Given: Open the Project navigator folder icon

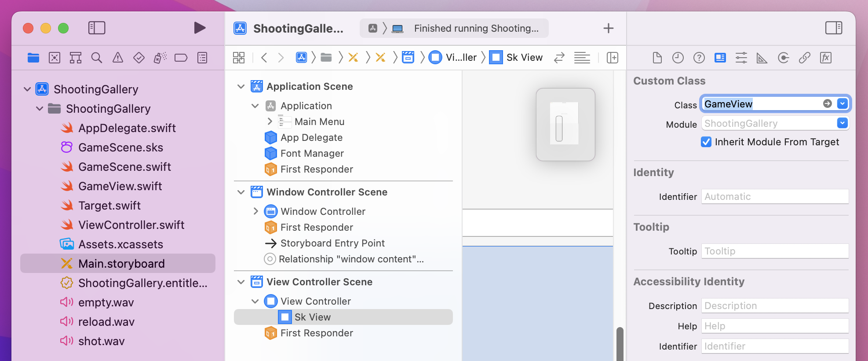Looking at the screenshot, I should (33, 58).
